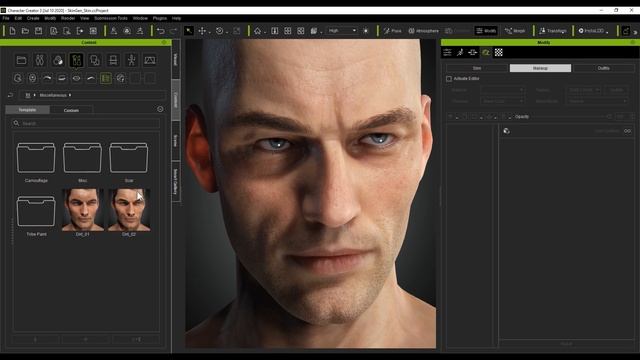
Task: Redo the last undone action
Action: (173, 31)
